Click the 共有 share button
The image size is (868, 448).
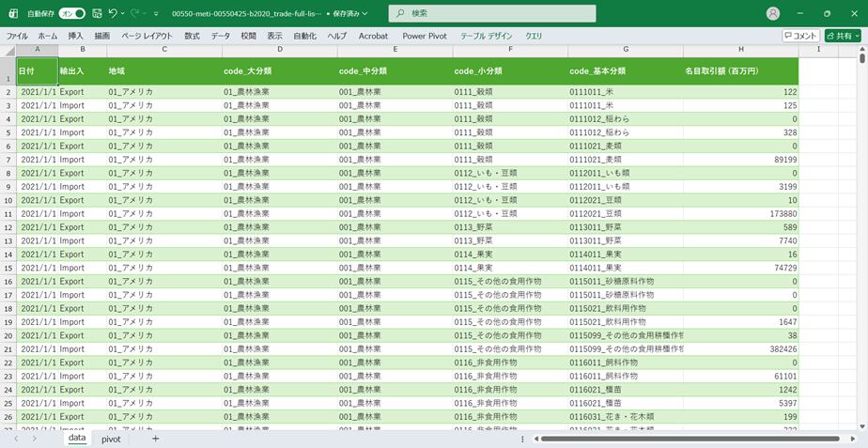[843, 36]
